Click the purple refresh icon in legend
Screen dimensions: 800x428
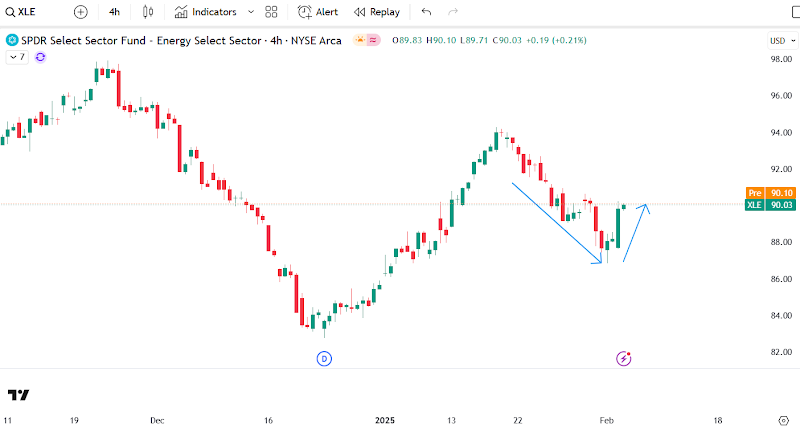[x=40, y=57]
